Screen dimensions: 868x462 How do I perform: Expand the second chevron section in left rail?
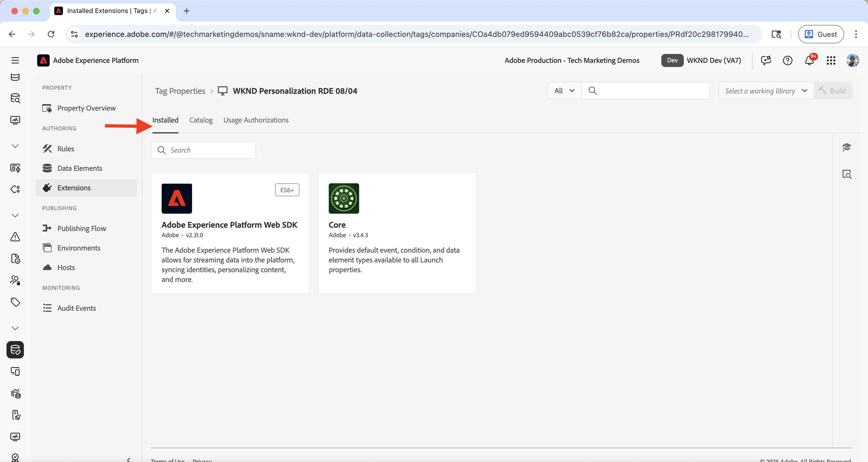pos(15,216)
